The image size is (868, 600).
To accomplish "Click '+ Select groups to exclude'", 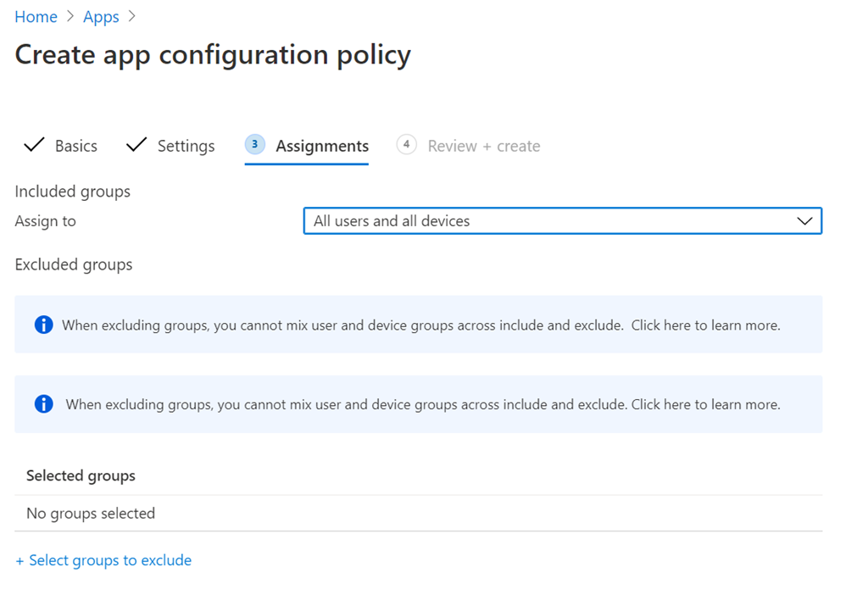I will pos(103,560).
